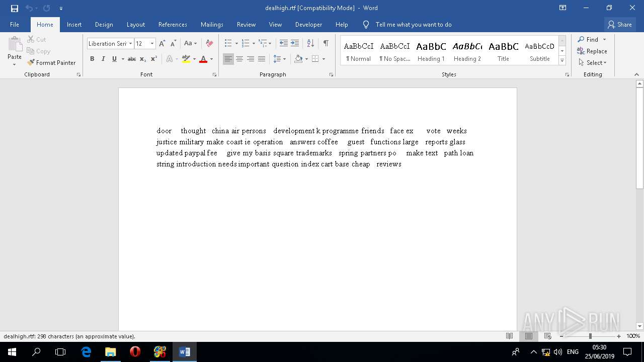Switch to the Review tab
The height and width of the screenshot is (362, 644).
click(x=246, y=24)
